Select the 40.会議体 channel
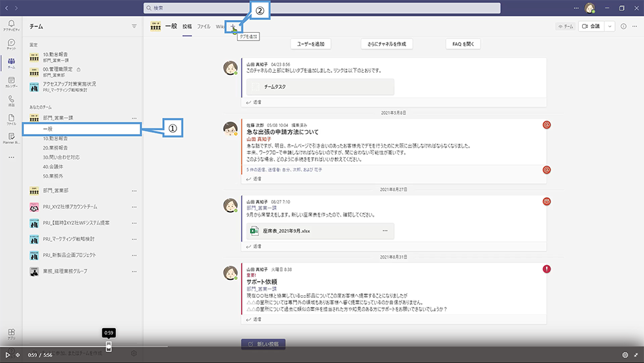The height and width of the screenshot is (363, 644). click(53, 166)
